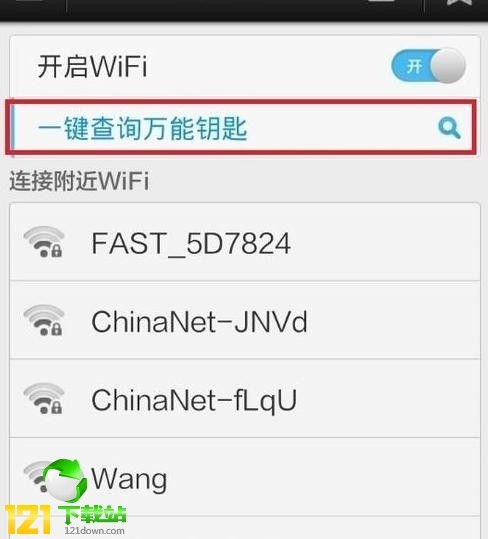Click the locked signal icon for FAST_5D7824
The width and height of the screenshot is (488, 539).
44,242
